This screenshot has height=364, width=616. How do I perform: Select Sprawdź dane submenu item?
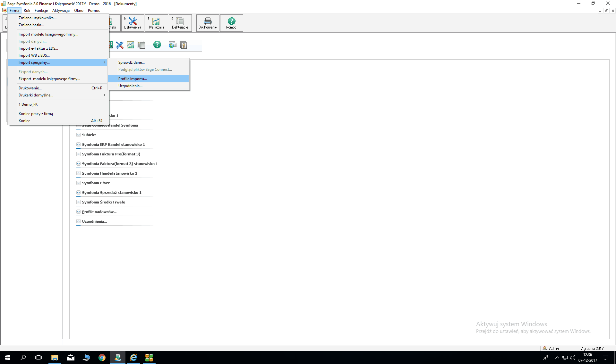[149, 62]
